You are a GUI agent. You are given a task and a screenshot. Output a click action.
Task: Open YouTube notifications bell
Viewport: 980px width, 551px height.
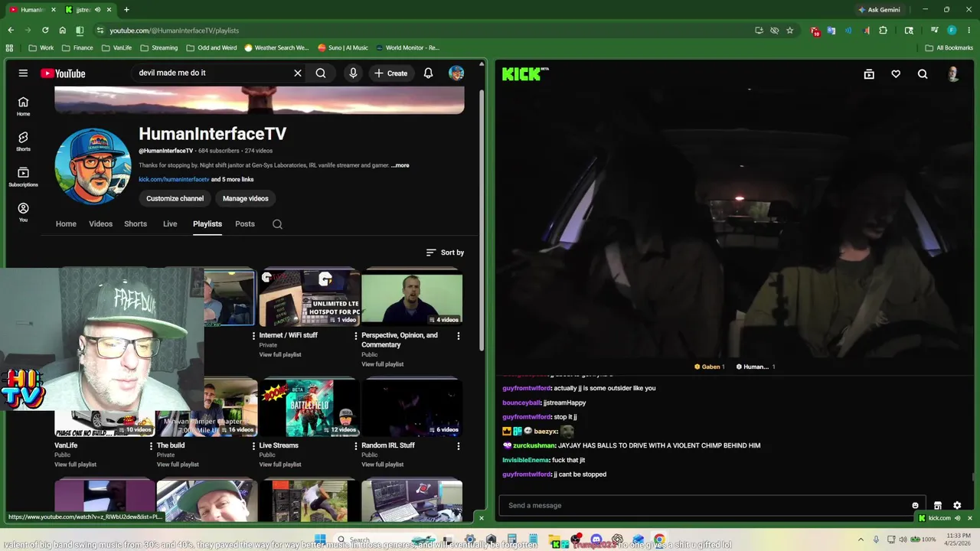click(428, 73)
